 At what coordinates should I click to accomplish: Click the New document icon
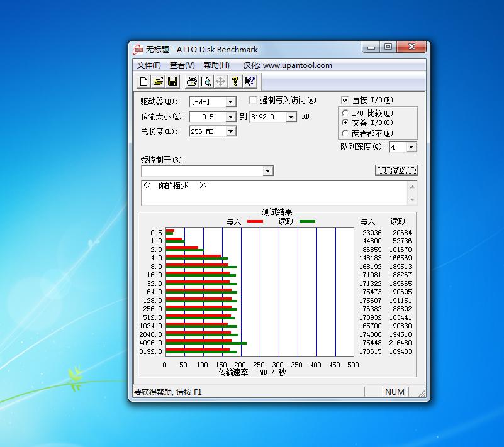143,81
